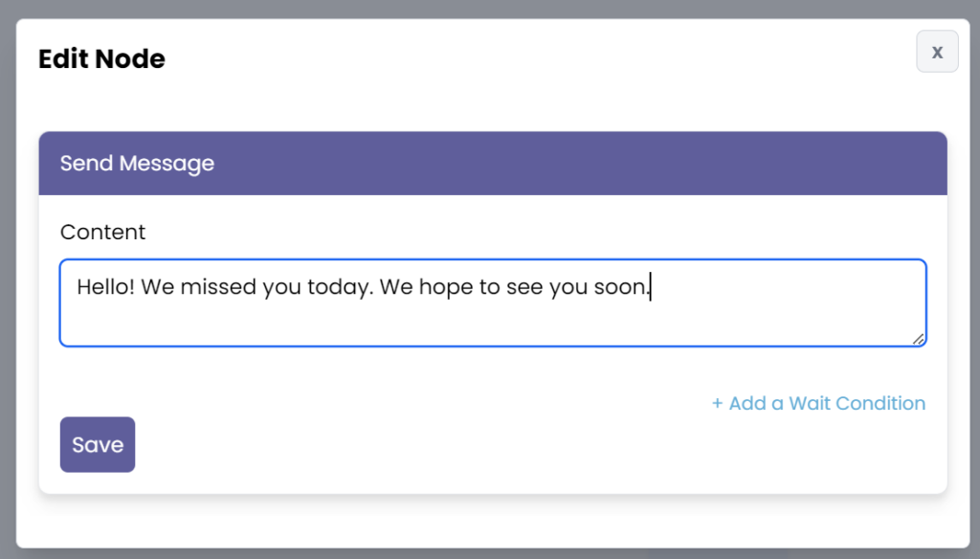Viewport: 980px width, 559px height.
Task: Place cursor on the word "you" before "today"
Action: pyautogui.click(x=281, y=286)
